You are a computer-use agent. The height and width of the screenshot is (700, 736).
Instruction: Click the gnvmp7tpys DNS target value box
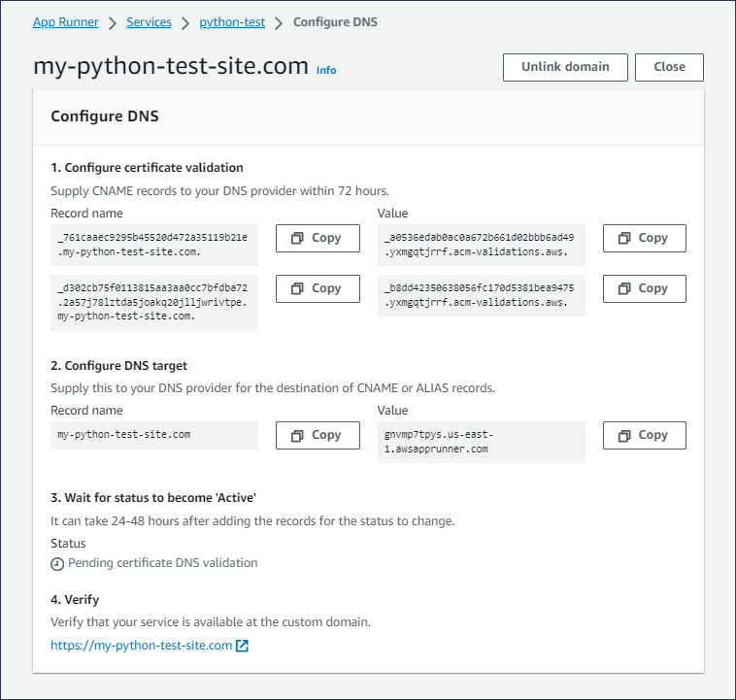(481, 442)
